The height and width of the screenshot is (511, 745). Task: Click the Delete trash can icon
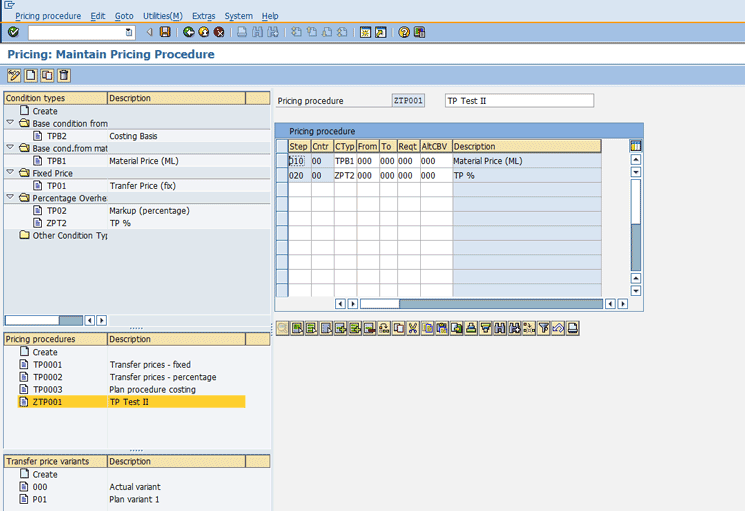[x=64, y=75]
